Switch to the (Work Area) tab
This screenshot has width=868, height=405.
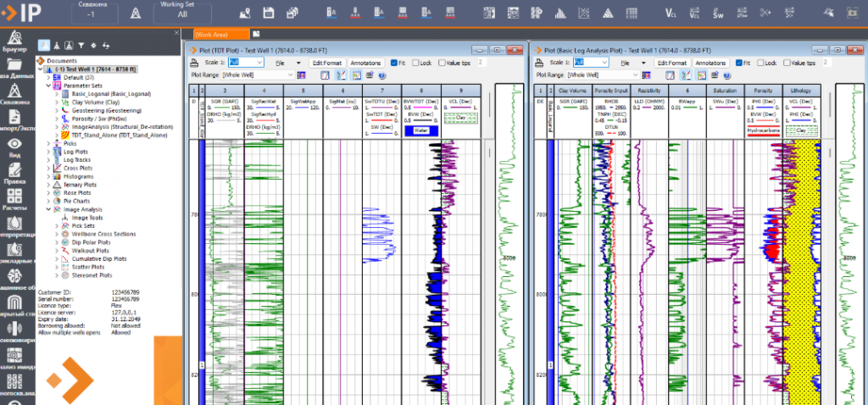coord(211,34)
